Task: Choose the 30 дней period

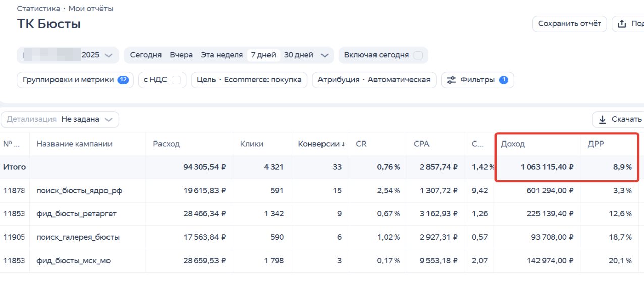Action: tap(298, 55)
